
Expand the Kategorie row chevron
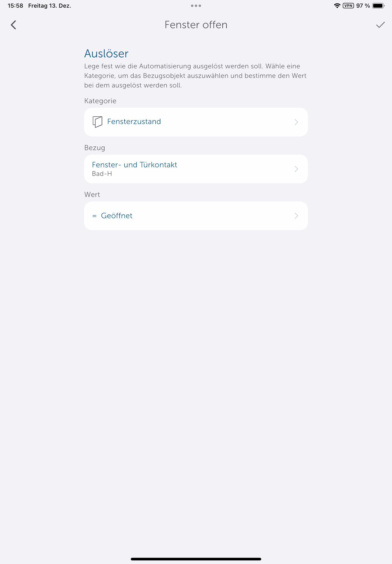coord(296,122)
